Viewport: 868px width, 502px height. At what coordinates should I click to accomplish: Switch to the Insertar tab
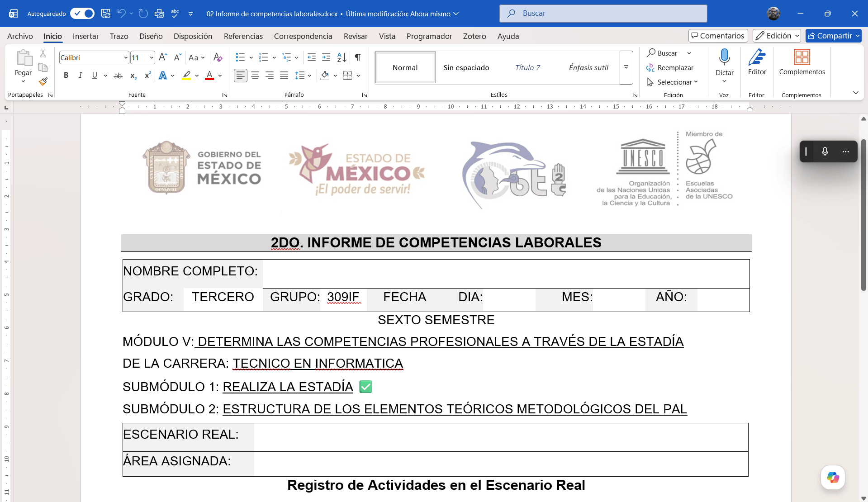85,36
